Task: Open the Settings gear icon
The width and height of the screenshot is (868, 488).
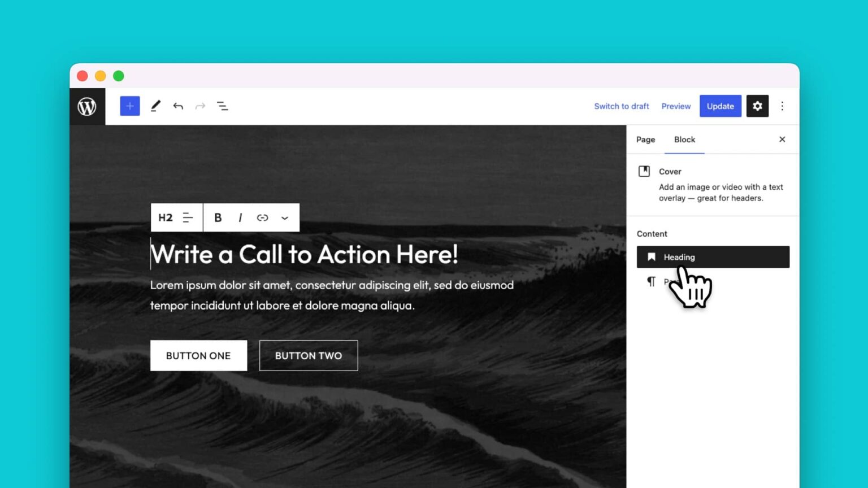Action: pos(757,106)
